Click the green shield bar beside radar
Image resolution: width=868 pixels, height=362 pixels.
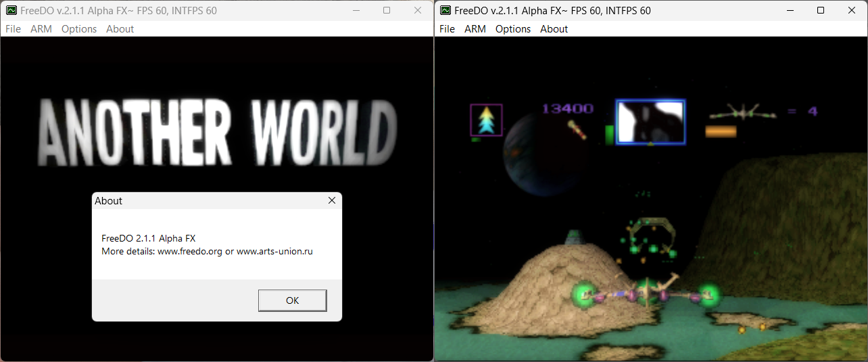(610, 134)
